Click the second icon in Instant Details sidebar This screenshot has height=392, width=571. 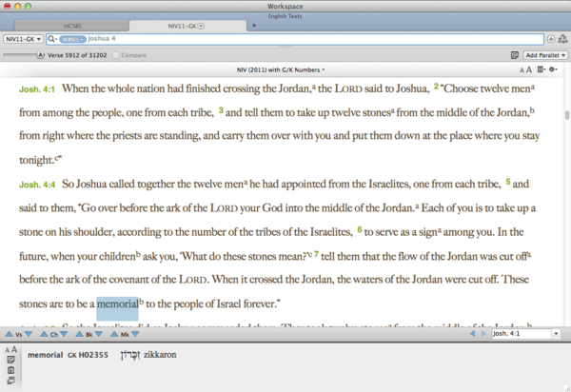point(10,370)
